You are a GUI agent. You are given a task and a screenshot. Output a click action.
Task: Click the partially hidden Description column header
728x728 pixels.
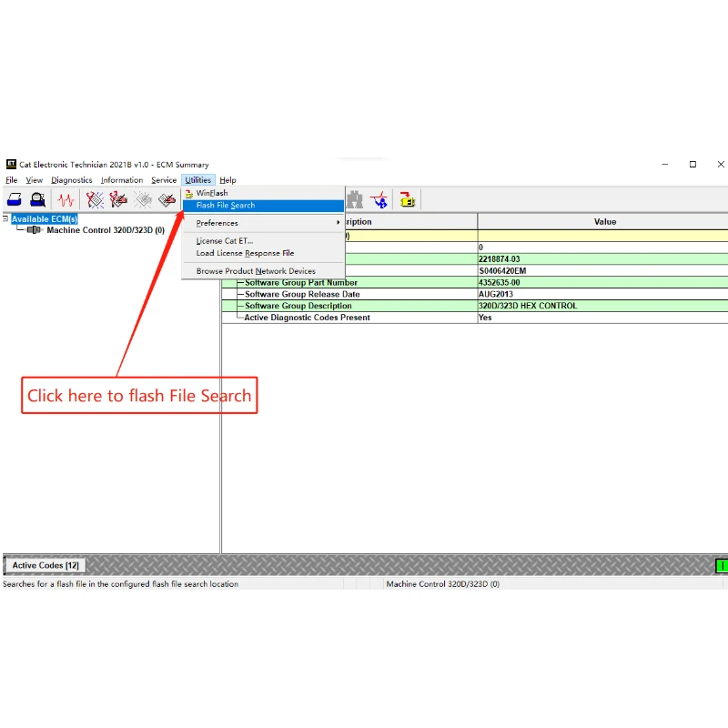(411, 222)
